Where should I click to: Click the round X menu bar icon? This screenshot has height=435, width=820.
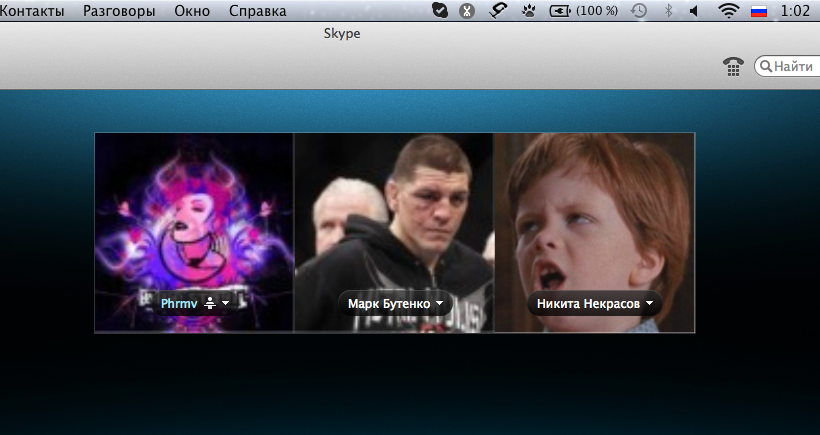click(467, 11)
